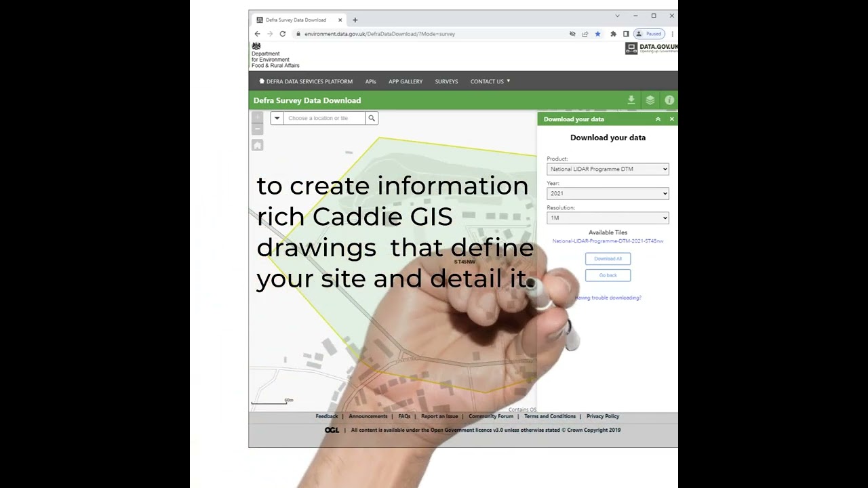Open the Having trouble downloading link
The width and height of the screenshot is (868, 488).
(x=608, y=298)
